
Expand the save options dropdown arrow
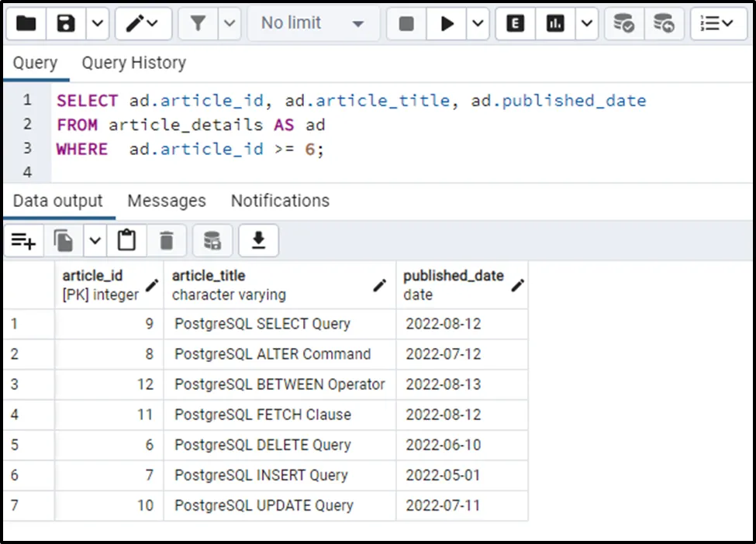click(98, 23)
